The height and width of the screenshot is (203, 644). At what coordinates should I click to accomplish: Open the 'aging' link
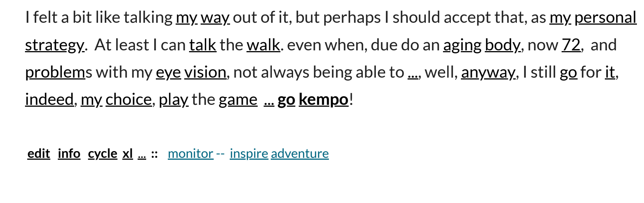pyautogui.click(x=462, y=46)
